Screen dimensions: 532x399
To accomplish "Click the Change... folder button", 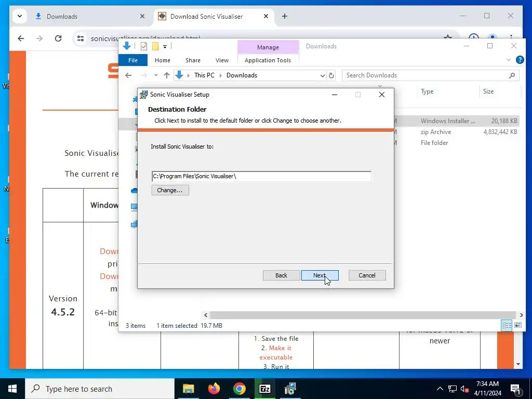I will click(x=170, y=190).
